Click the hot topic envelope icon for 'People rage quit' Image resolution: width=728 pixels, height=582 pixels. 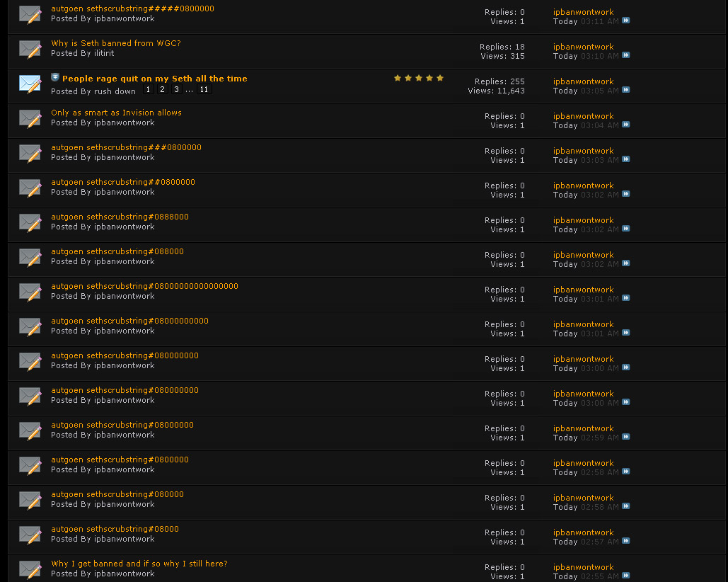(x=30, y=84)
